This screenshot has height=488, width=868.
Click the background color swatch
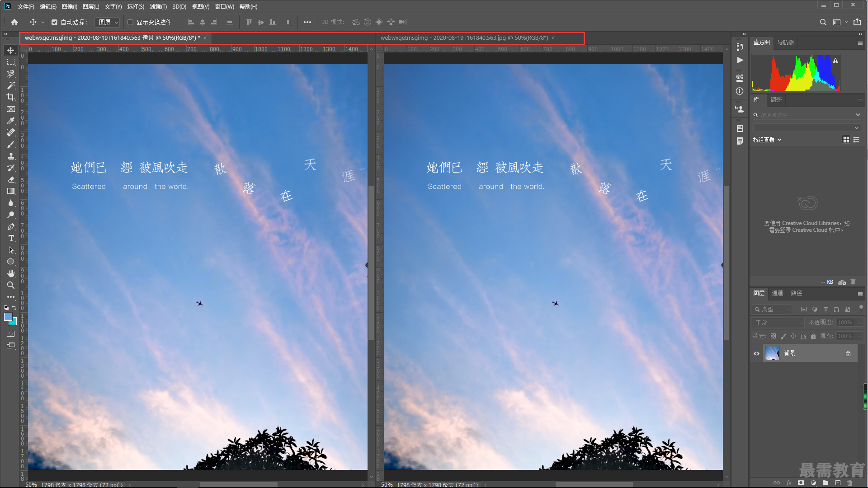coord(14,322)
